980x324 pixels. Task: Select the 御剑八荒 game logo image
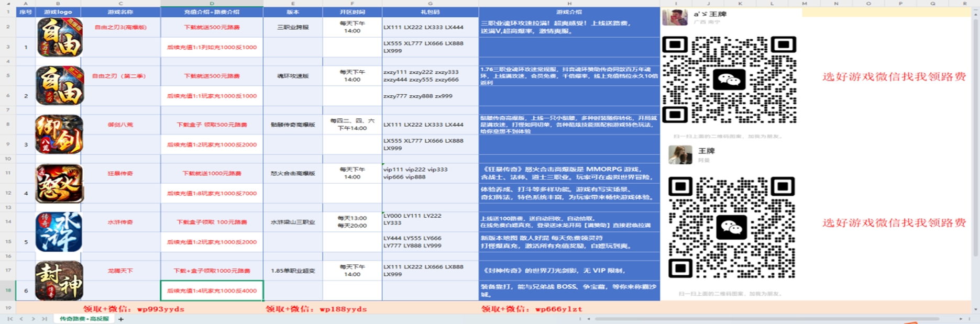[59, 134]
